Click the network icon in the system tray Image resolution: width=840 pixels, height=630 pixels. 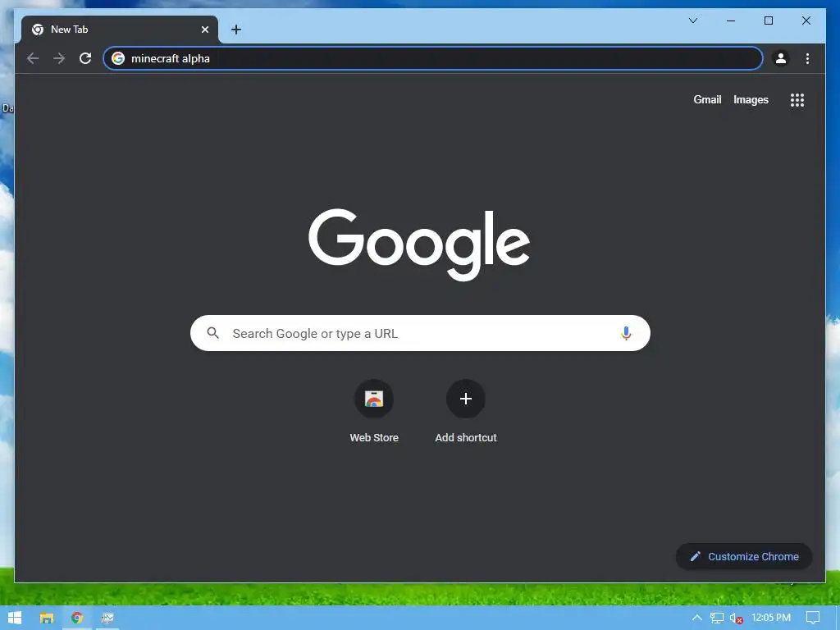pyautogui.click(x=716, y=618)
